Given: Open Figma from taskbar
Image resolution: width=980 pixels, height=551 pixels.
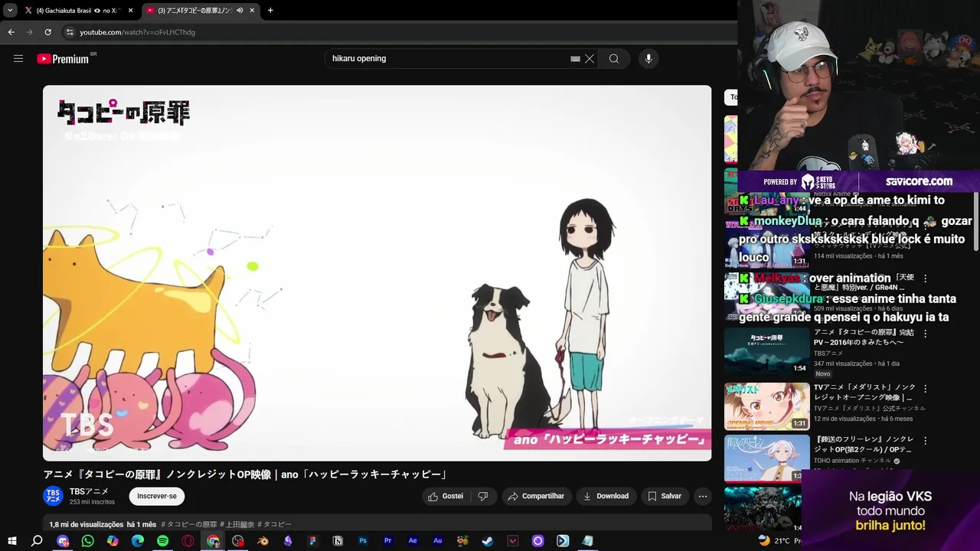Looking at the screenshot, I should 312,540.
